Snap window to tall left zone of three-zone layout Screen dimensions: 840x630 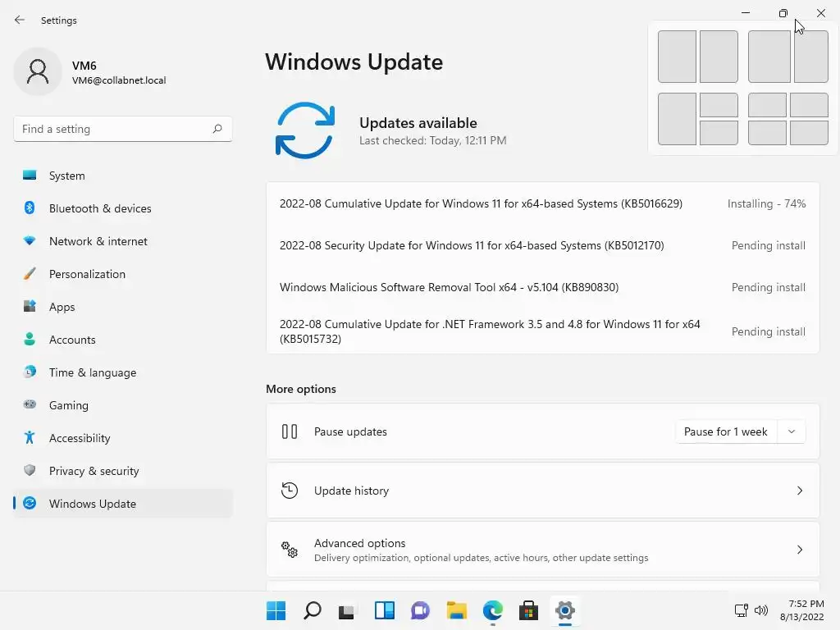677,119
